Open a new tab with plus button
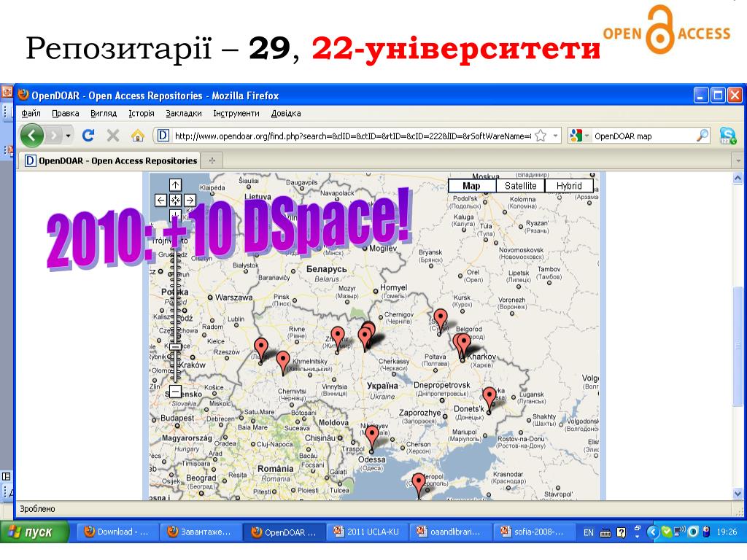The height and width of the screenshot is (560, 747). click(212, 161)
